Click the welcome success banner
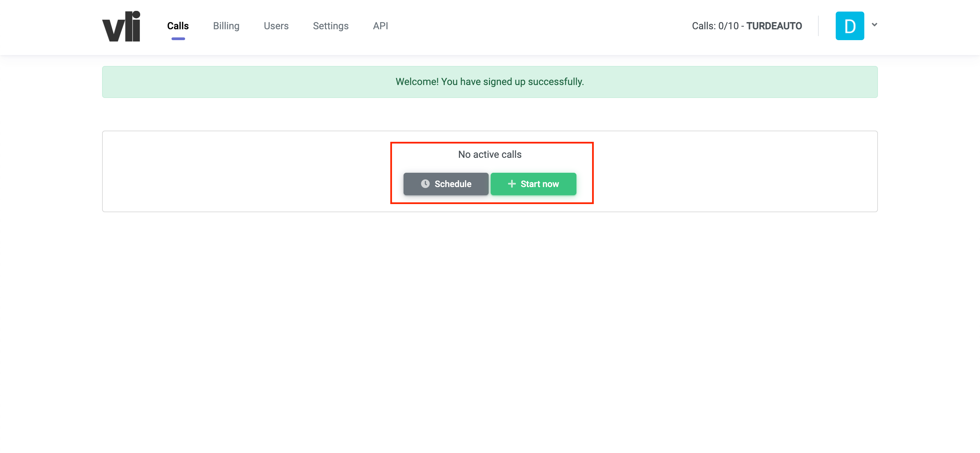The image size is (980, 453). (490, 82)
